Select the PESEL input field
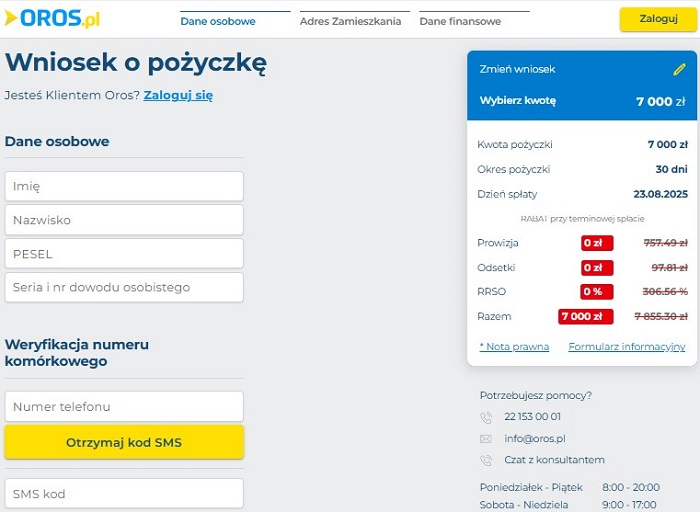Screen dimensions: 700x512 tap(124, 254)
